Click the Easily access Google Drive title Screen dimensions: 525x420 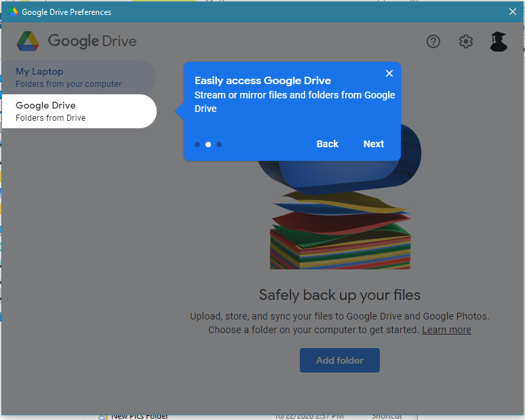262,81
